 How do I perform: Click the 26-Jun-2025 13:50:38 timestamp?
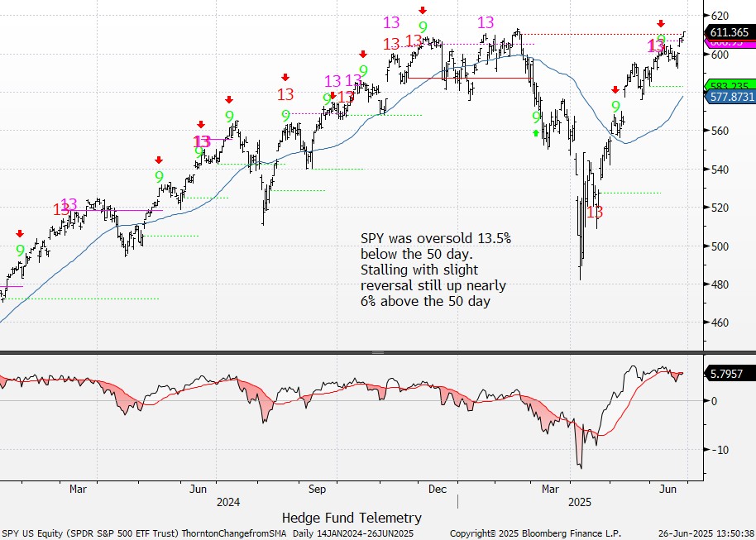(706, 533)
